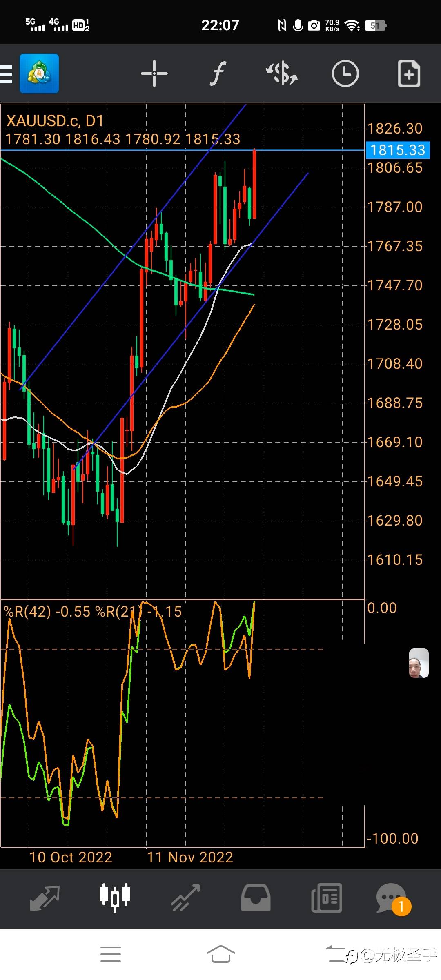The width and height of the screenshot is (441, 980).
Task: Tap the 1826.30 price scale value
Action: click(x=395, y=129)
